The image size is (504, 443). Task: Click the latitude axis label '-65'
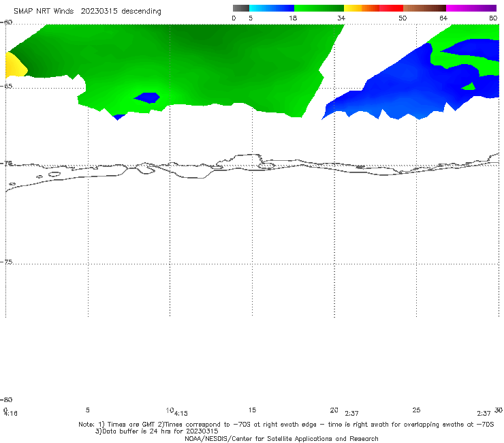point(6,87)
